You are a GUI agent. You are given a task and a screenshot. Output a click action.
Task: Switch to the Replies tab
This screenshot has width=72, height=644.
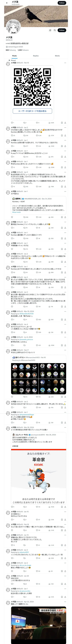[x=36, y=56]
